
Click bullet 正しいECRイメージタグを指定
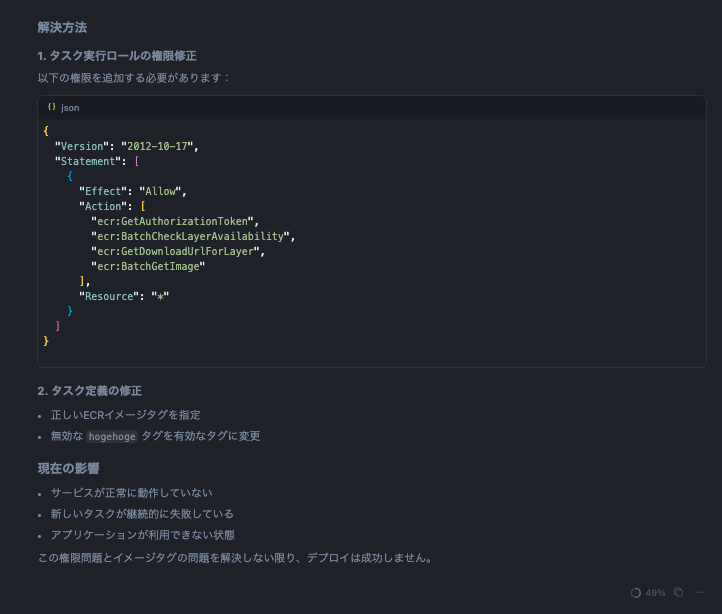pos(126,415)
